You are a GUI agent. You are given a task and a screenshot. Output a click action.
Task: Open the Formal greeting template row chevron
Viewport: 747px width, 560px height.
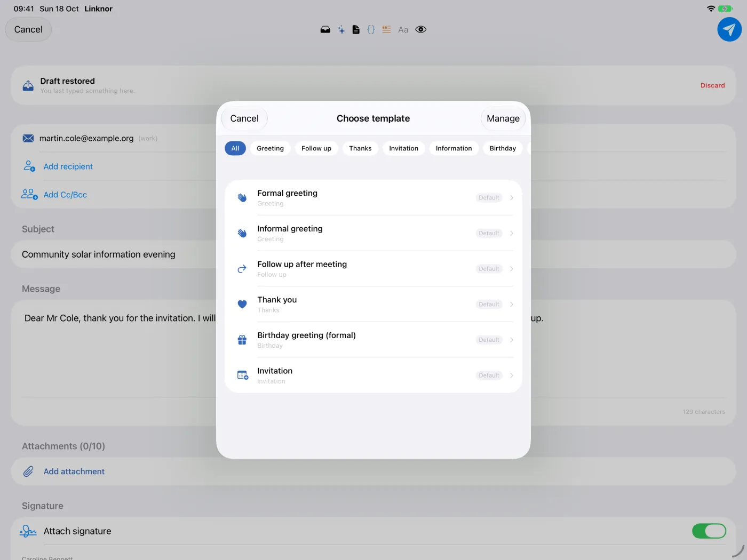[512, 198]
